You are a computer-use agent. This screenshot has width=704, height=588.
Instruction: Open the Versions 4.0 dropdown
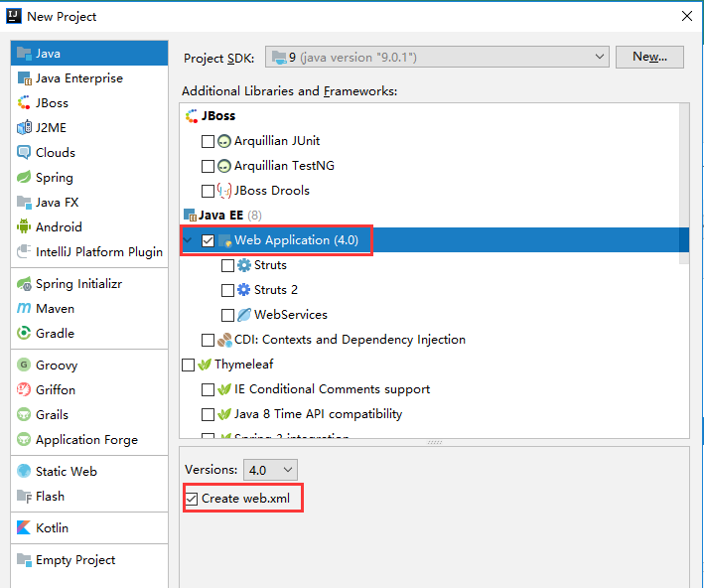click(x=270, y=471)
